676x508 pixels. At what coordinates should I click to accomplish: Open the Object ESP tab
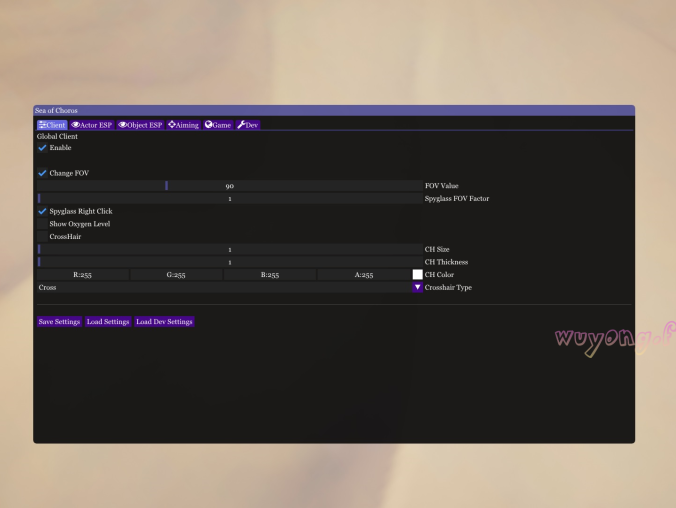140,125
